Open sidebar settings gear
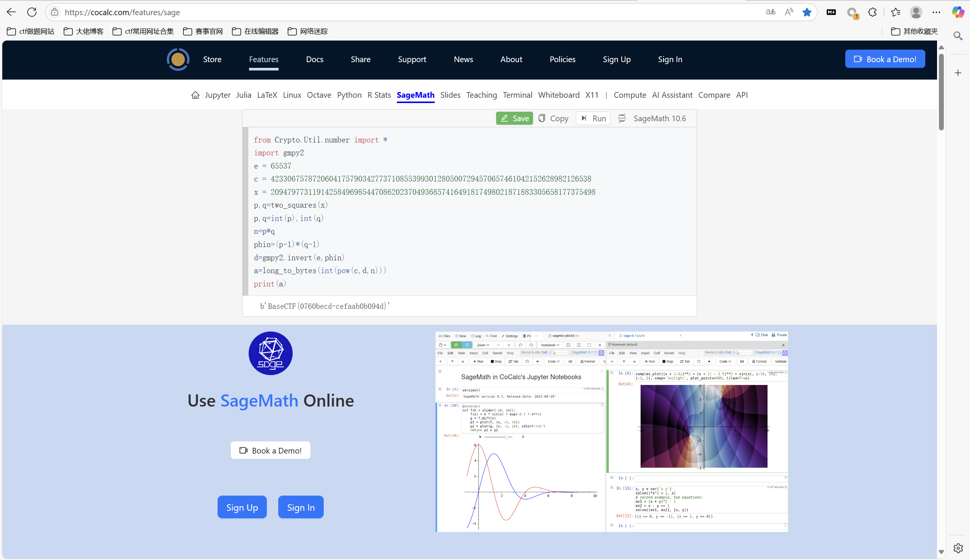970x560 pixels. pyautogui.click(x=958, y=548)
